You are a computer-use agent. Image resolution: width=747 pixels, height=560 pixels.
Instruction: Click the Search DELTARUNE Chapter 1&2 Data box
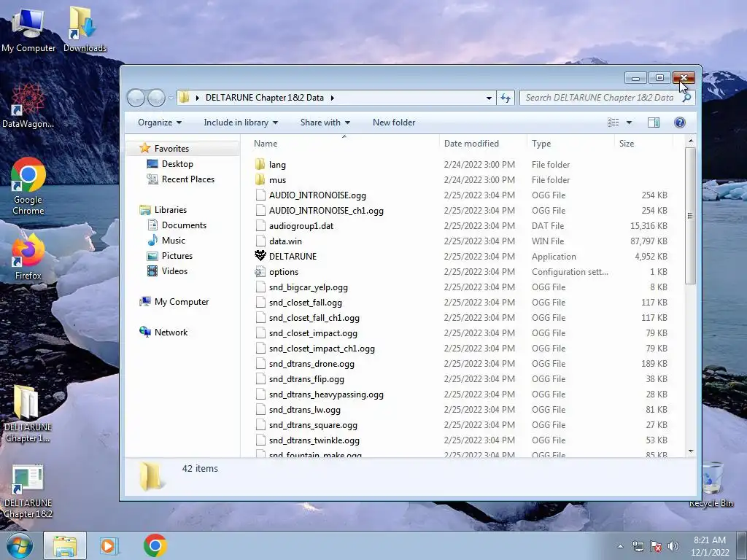tap(600, 98)
